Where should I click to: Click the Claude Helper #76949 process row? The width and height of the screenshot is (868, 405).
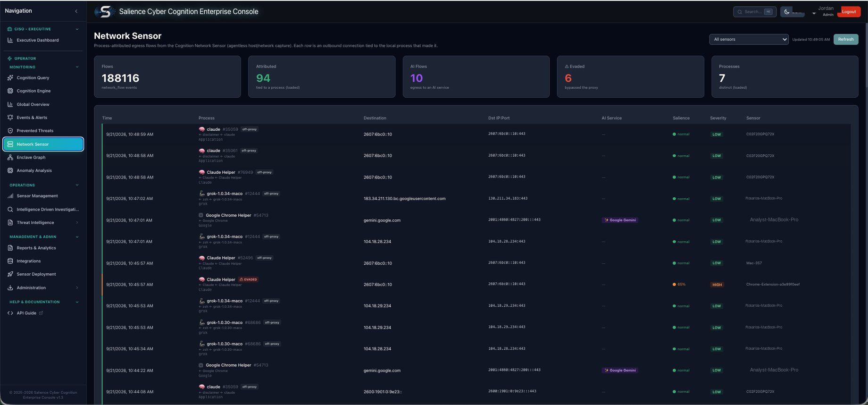click(476, 177)
